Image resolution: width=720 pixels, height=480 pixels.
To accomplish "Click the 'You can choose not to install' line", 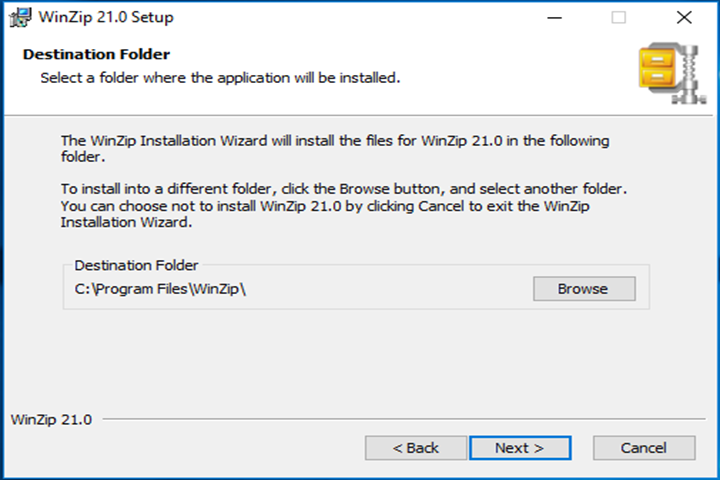I will [325, 206].
